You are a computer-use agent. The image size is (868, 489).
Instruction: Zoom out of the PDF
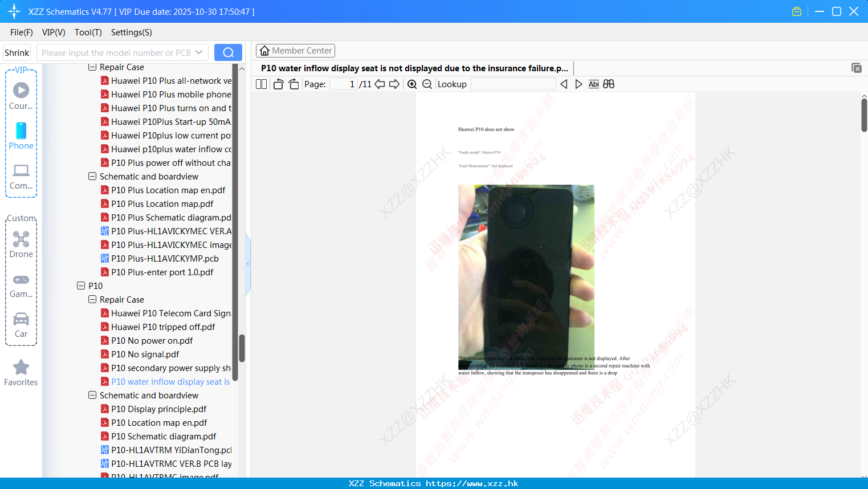pos(427,84)
